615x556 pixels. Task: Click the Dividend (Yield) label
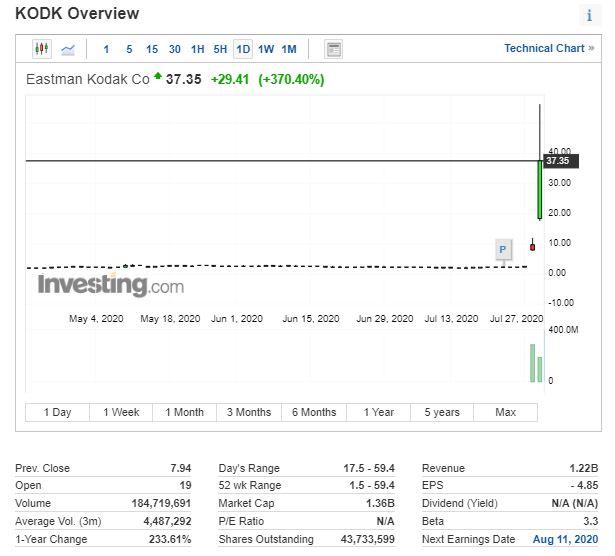460,503
